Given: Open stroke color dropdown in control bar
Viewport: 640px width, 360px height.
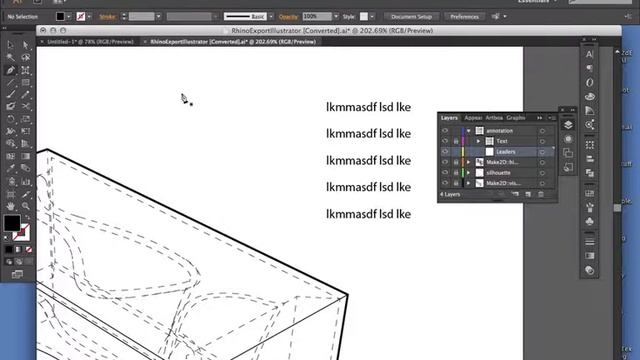Looking at the screenshot, I should pyautogui.click(x=89, y=17).
